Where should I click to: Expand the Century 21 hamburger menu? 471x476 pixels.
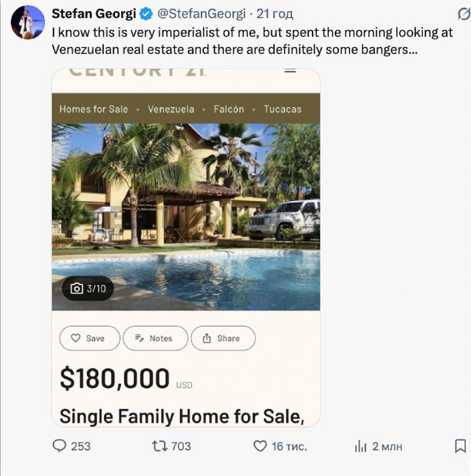[290, 70]
